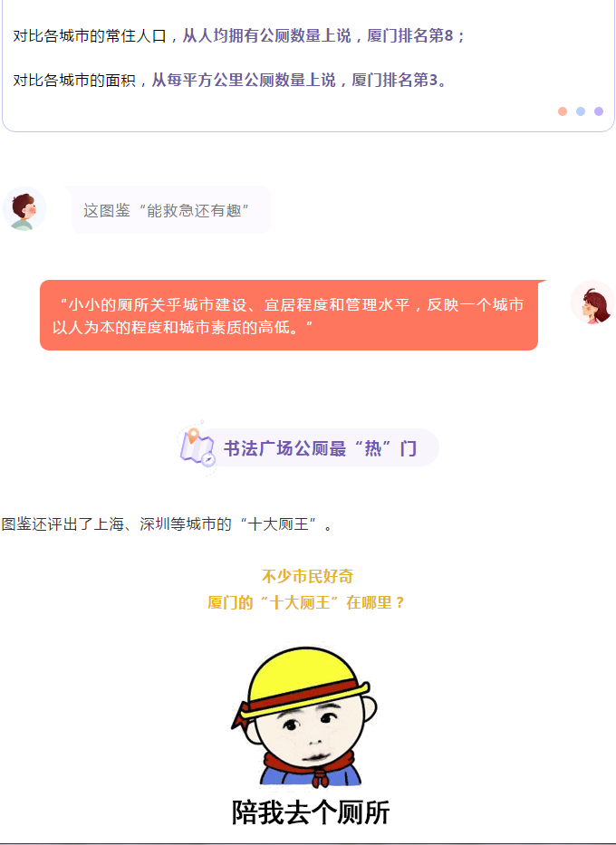Click the text '对比各城市的面积'

click(74, 81)
